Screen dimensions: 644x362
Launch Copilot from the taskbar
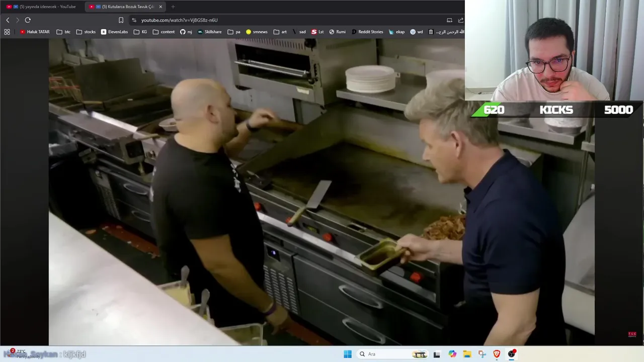[x=452, y=354]
